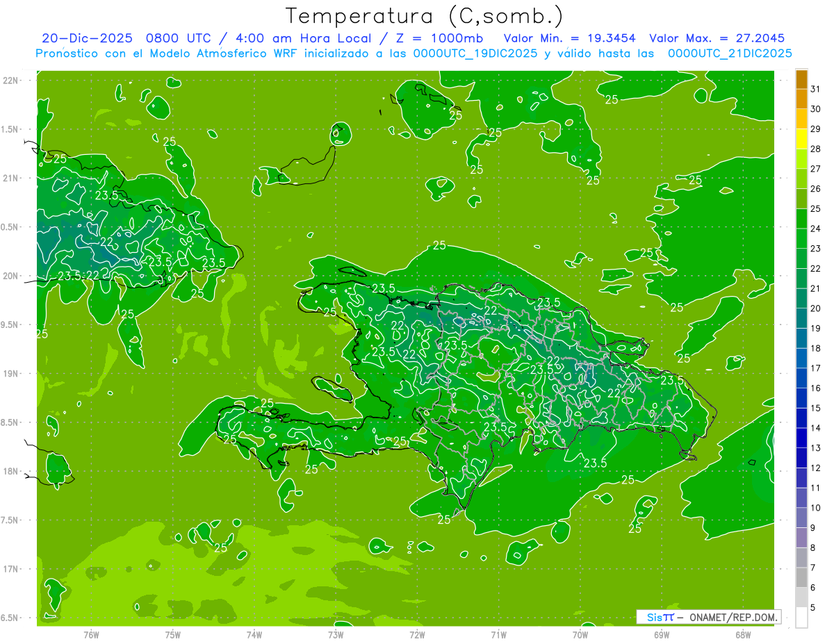The width and height of the screenshot is (834, 644).
Task: Click the "76W" longitude label
Action: pyautogui.click(x=91, y=634)
